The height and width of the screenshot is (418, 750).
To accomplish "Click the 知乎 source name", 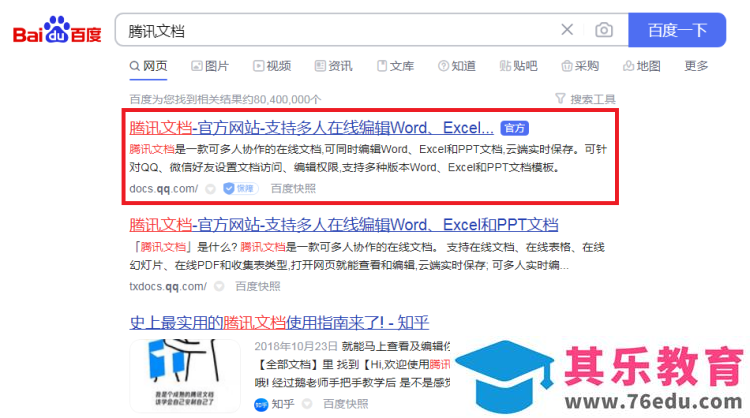I will pos(283,404).
